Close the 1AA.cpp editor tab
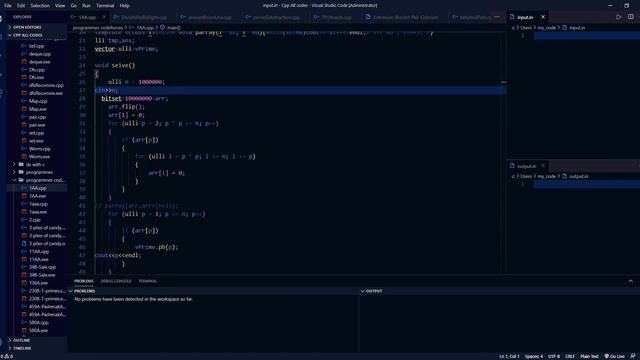Image resolution: width=640 pixels, height=360 pixels. tap(104, 17)
